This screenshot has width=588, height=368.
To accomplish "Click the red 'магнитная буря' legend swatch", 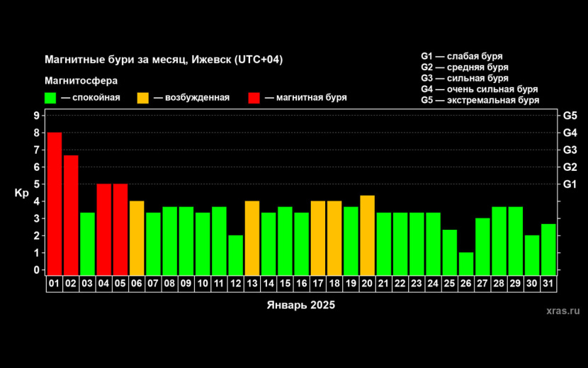I will click(x=255, y=98).
